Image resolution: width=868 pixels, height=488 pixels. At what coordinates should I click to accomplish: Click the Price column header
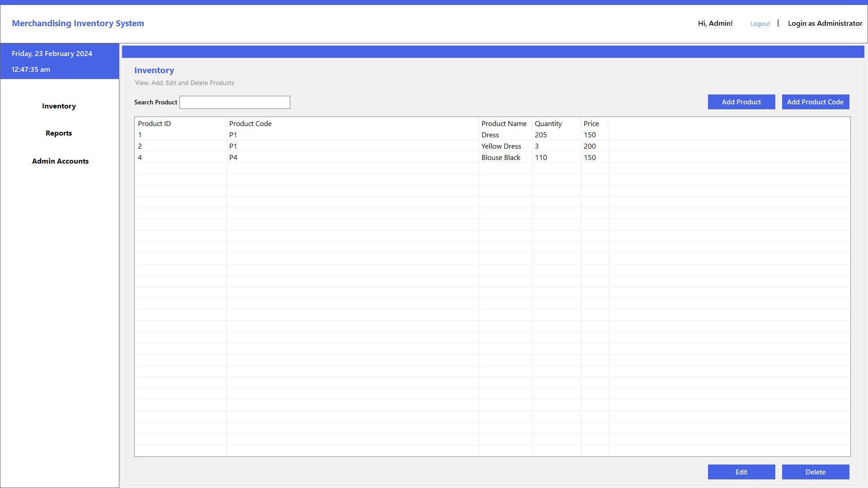click(x=594, y=123)
